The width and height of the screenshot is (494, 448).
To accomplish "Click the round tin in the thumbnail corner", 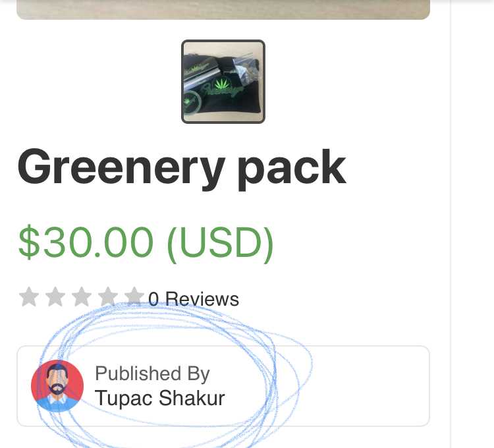I will pyautogui.click(x=192, y=101).
